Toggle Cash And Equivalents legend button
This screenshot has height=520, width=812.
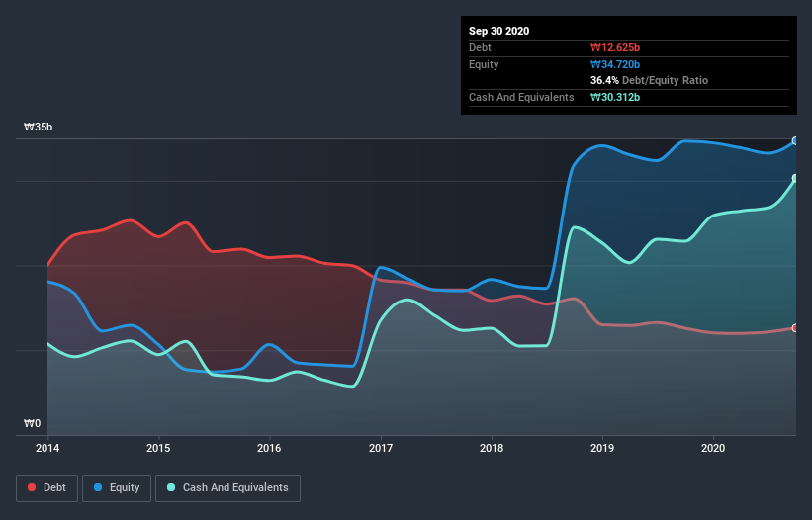[227, 488]
